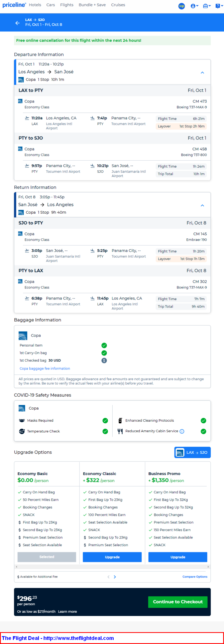This screenshot has width=224, height=644.
Task: Click takeoff plane icon at 11:20a
Action: (27, 118)
